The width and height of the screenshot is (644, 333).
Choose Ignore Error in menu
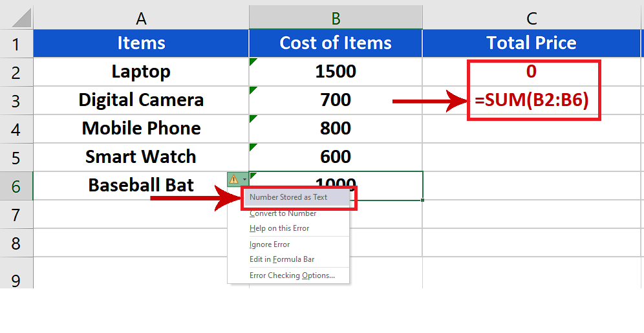click(x=270, y=244)
